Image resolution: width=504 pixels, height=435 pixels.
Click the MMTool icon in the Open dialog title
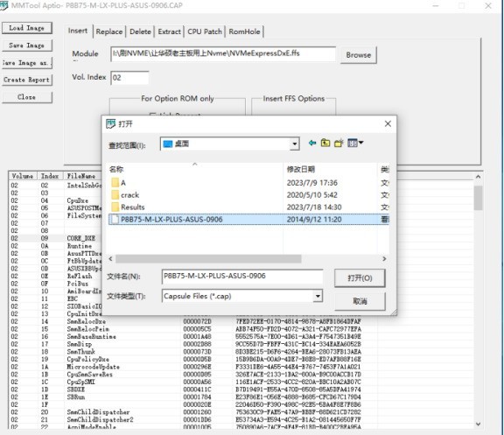110,123
